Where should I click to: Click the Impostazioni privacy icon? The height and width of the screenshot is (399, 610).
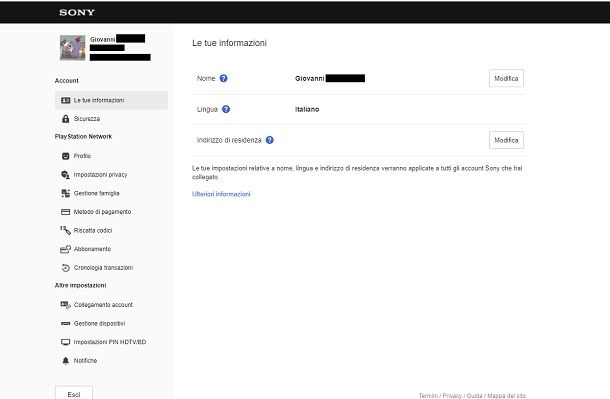tap(66, 175)
